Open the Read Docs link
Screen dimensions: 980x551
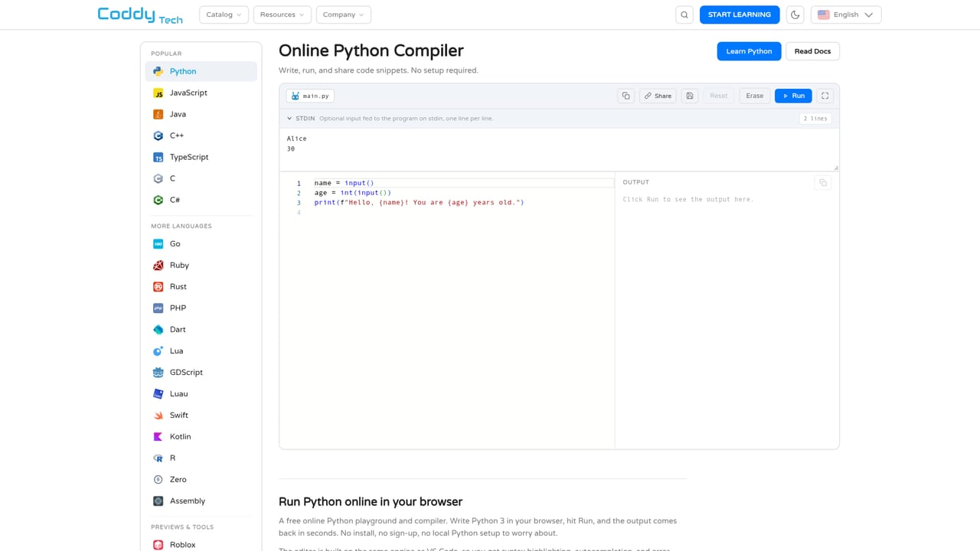pyautogui.click(x=812, y=51)
